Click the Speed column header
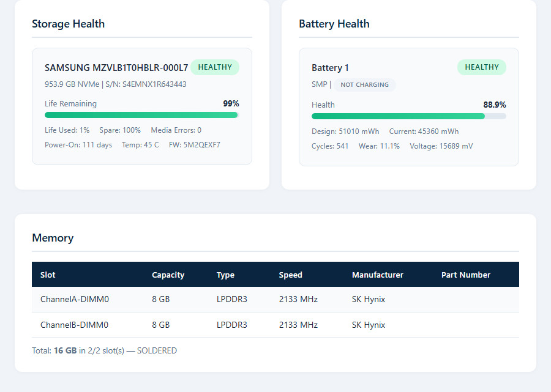This screenshot has height=392, width=551. coord(291,275)
